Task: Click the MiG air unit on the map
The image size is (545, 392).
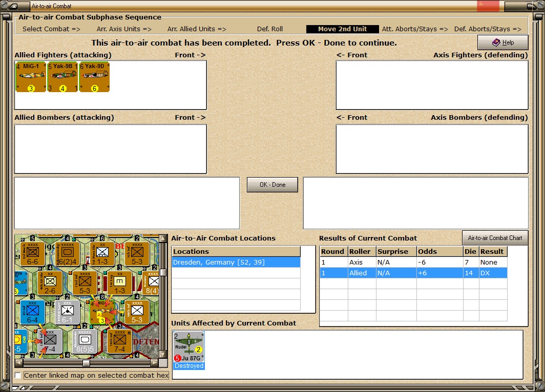Action: point(102,312)
